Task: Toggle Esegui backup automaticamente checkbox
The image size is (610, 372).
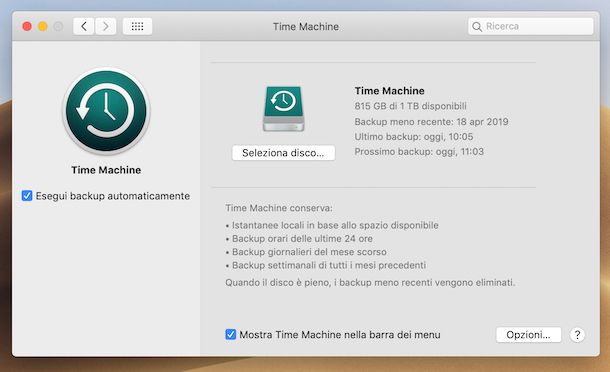Action: (27, 196)
